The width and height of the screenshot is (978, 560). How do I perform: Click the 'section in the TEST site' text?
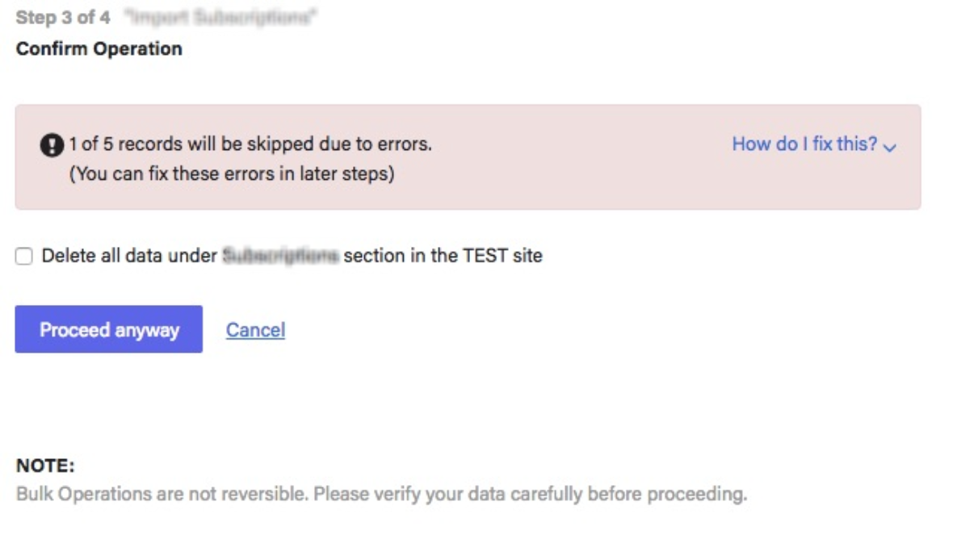point(443,257)
